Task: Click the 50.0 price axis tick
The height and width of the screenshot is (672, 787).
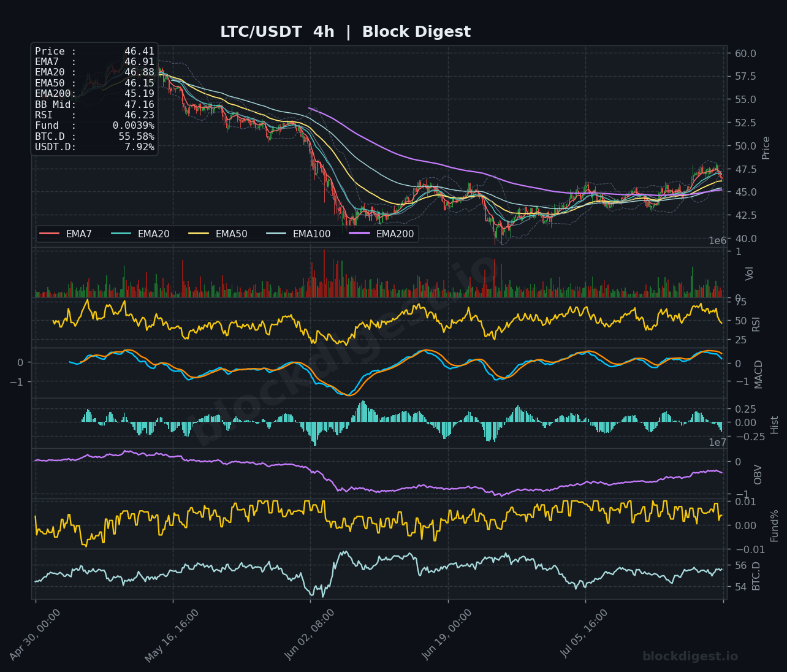Action: tap(745, 146)
